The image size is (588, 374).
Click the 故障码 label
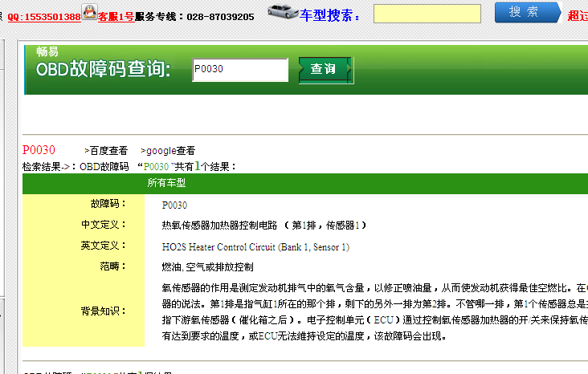click(108, 204)
